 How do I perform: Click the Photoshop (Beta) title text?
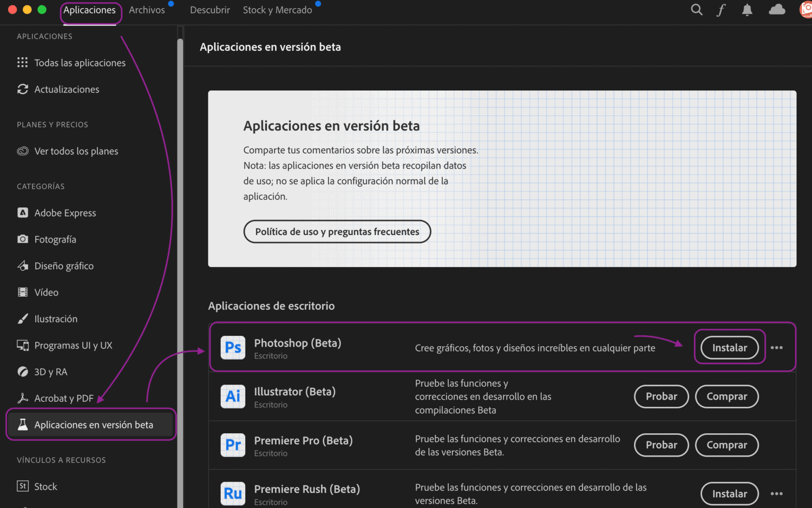tap(298, 343)
